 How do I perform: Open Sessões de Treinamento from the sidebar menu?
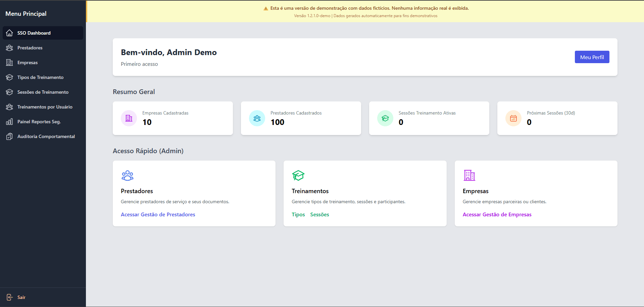(x=43, y=92)
